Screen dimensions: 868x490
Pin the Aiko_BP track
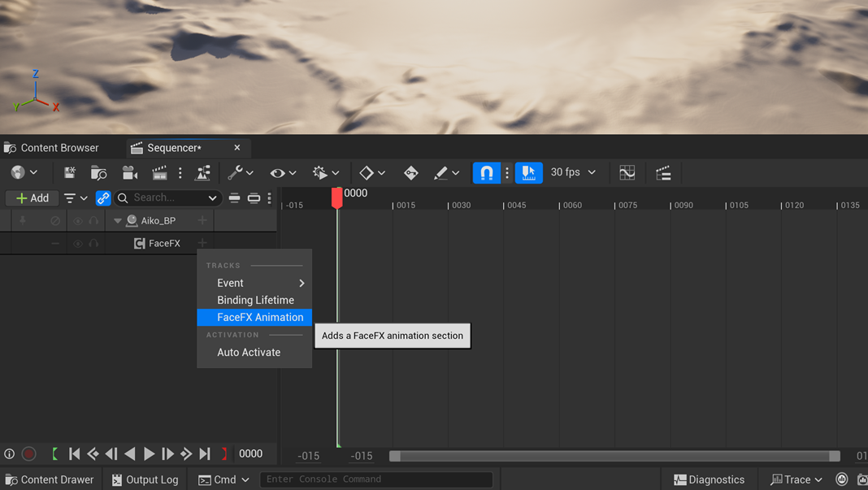(x=23, y=220)
